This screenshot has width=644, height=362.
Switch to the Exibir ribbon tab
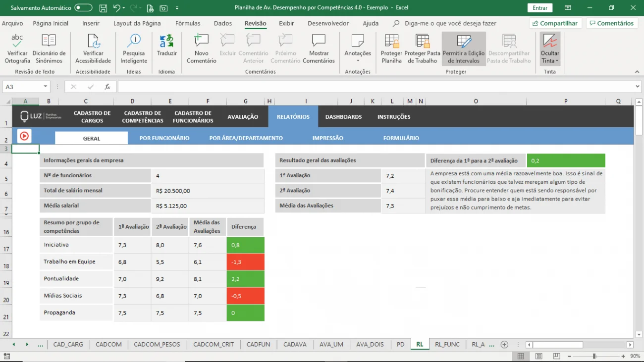click(286, 23)
